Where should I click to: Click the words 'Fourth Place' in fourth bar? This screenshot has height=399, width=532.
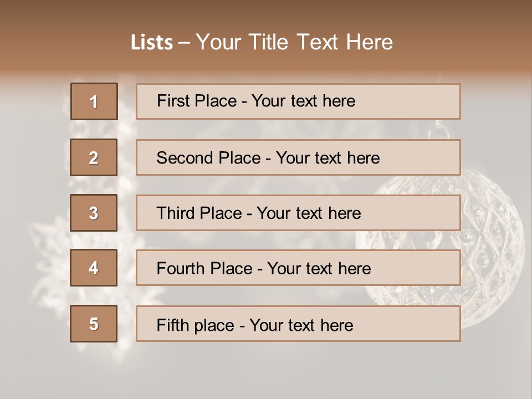point(204,268)
